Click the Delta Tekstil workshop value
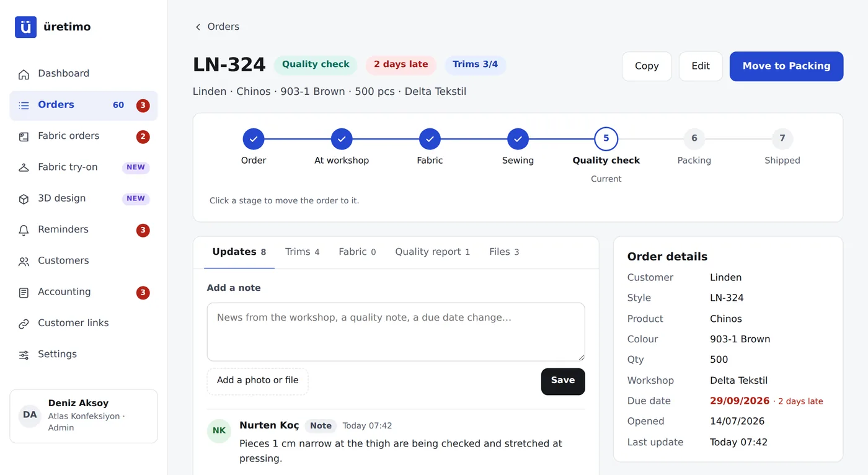The image size is (868, 475). (x=739, y=381)
